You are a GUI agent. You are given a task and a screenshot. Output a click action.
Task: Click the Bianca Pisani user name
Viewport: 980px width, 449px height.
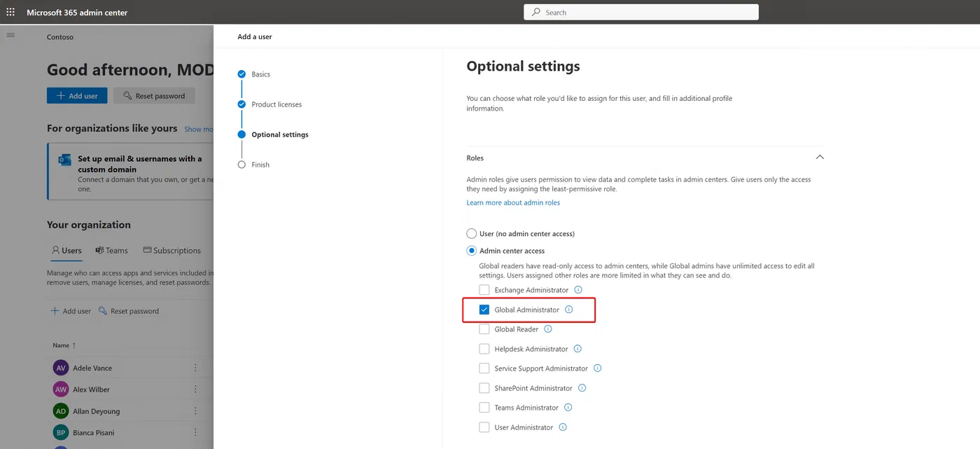pyautogui.click(x=94, y=433)
